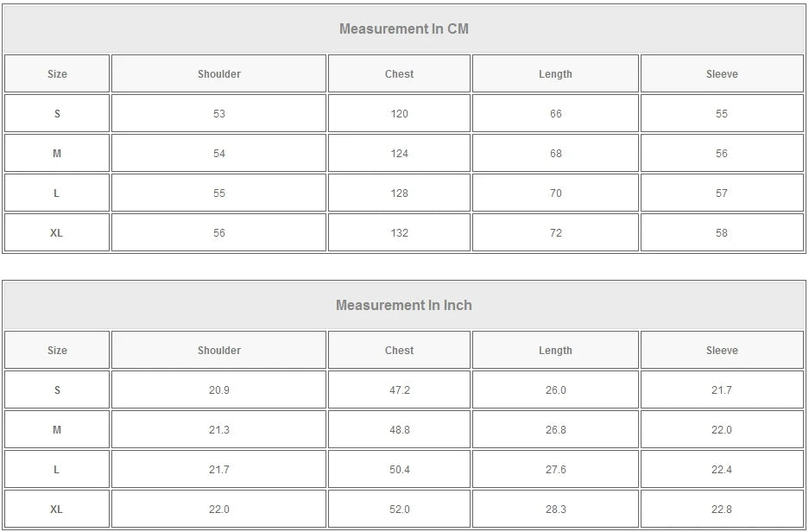
Task: Select the chest value 132
Action: pyautogui.click(x=399, y=233)
